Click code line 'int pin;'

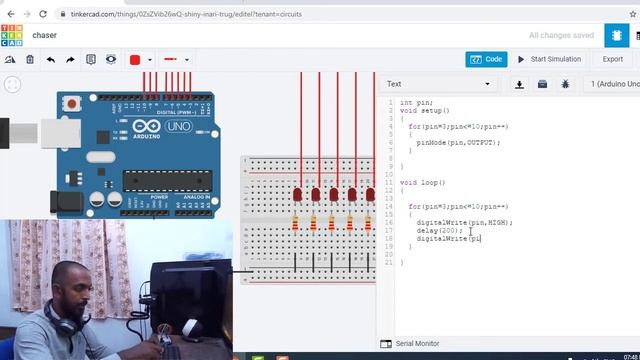(416, 103)
